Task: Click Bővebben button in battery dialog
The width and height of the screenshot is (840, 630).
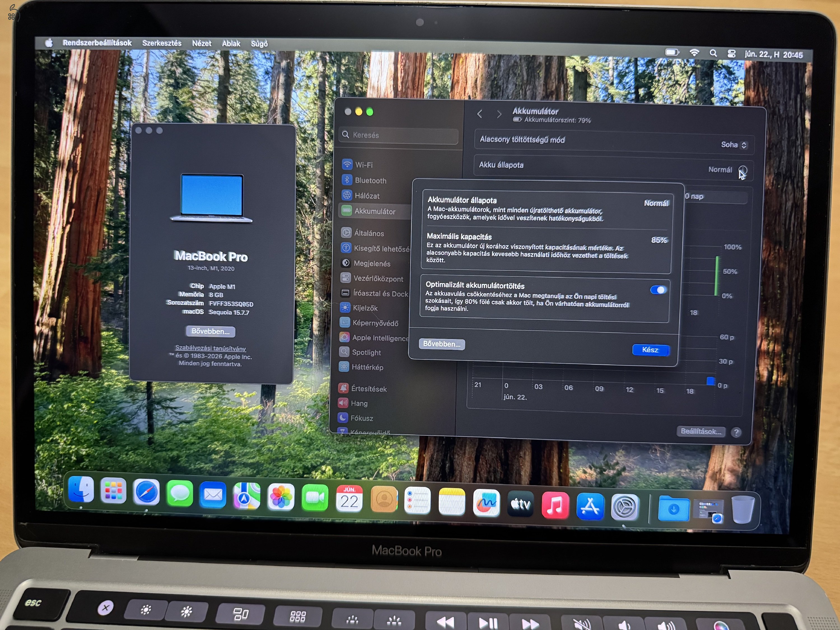Action: (x=442, y=344)
